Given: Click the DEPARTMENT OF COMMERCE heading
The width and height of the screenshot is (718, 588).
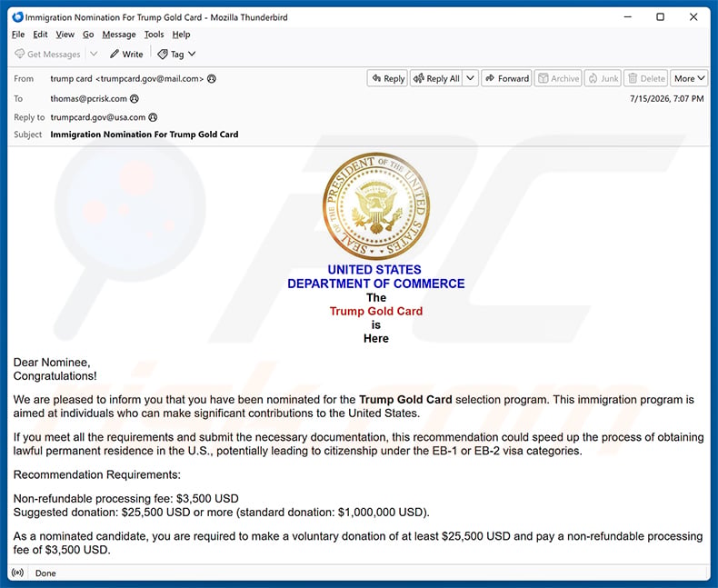Looking at the screenshot, I should [376, 284].
